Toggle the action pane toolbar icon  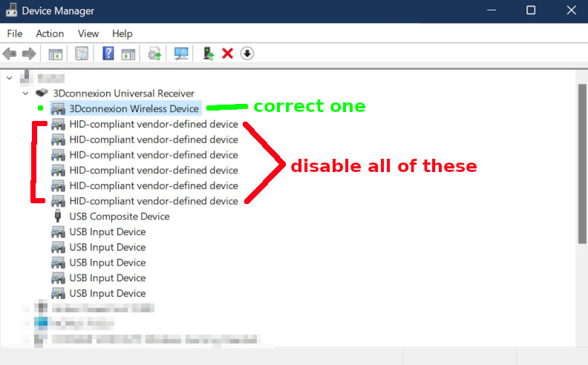pos(128,54)
